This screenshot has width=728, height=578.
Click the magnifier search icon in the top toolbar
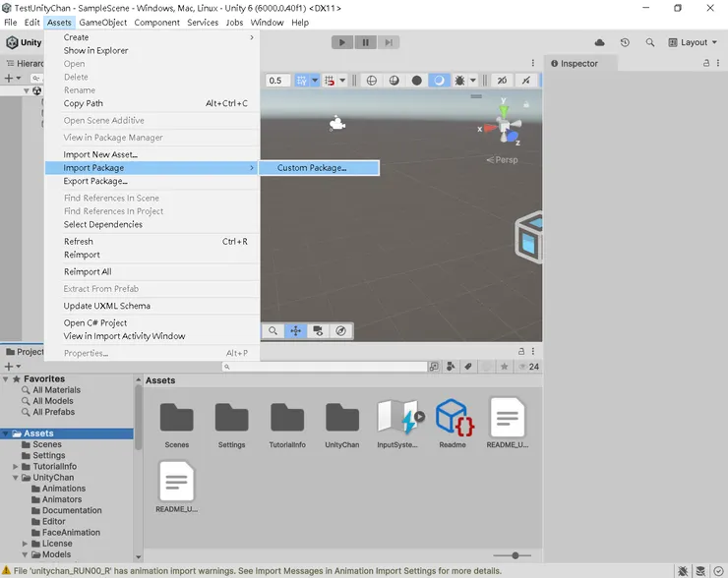650,42
